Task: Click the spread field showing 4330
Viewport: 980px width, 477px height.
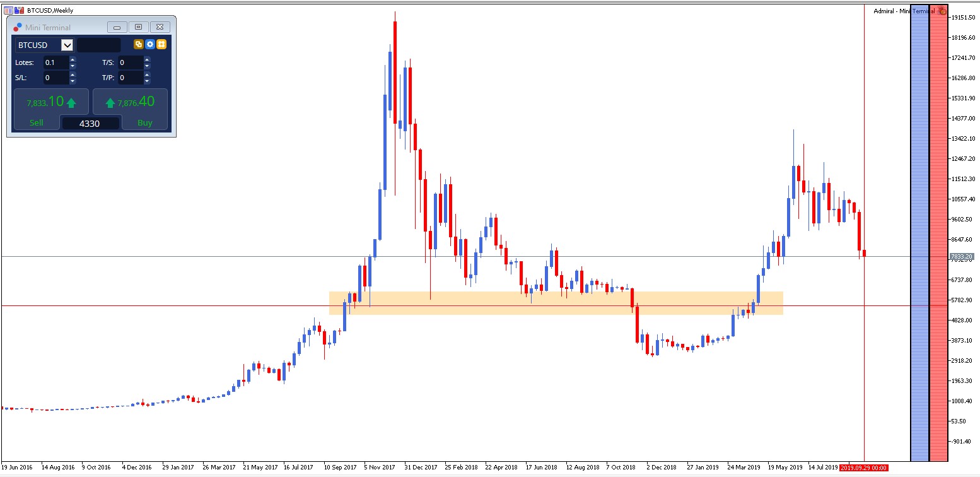Action: pos(90,124)
